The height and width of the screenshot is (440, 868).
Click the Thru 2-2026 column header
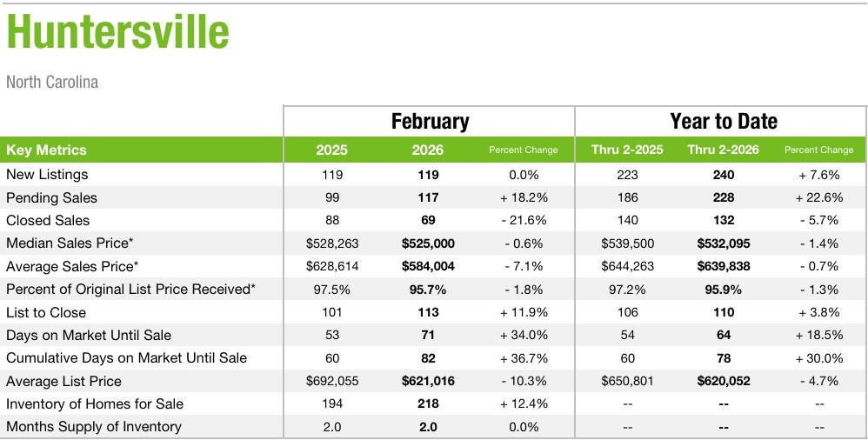pyautogui.click(x=723, y=150)
